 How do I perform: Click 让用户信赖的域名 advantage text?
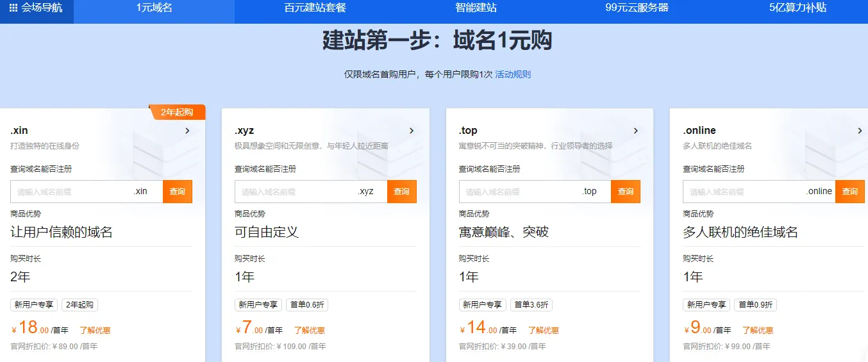coord(62,232)
